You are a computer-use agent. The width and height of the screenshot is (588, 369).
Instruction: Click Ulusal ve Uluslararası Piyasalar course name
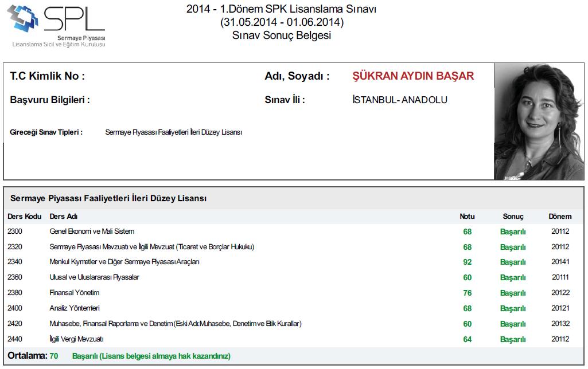pyautogui.click(x=94, y=277)
